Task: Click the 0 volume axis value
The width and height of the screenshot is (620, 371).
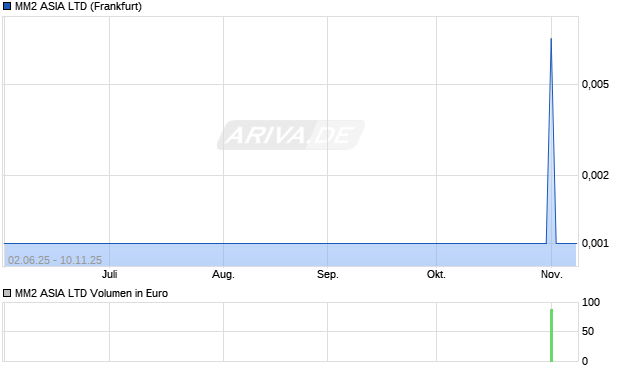Action: [x=585, y=361]
